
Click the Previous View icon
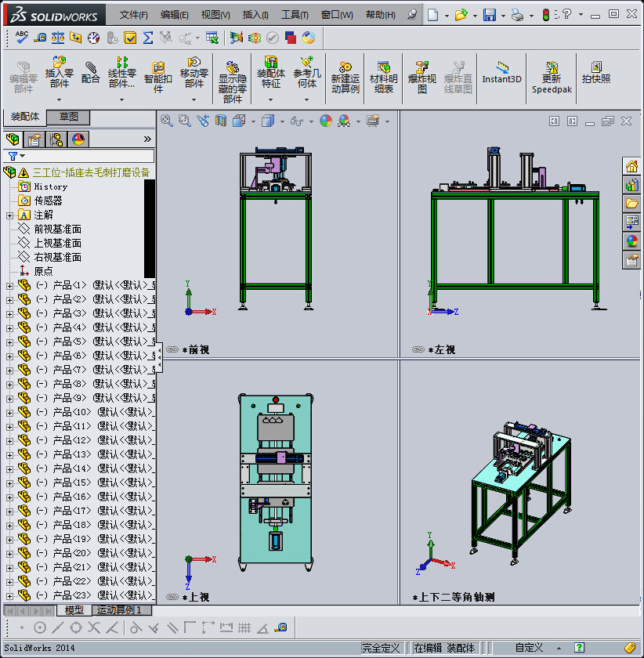[x=203, y=121]
